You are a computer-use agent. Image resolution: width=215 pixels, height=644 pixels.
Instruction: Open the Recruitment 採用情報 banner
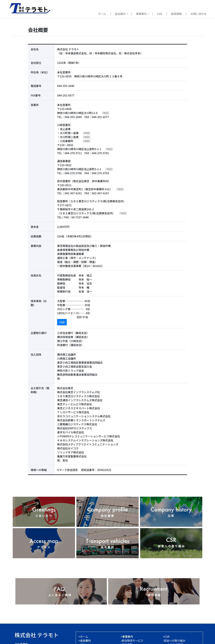(154, 591)
